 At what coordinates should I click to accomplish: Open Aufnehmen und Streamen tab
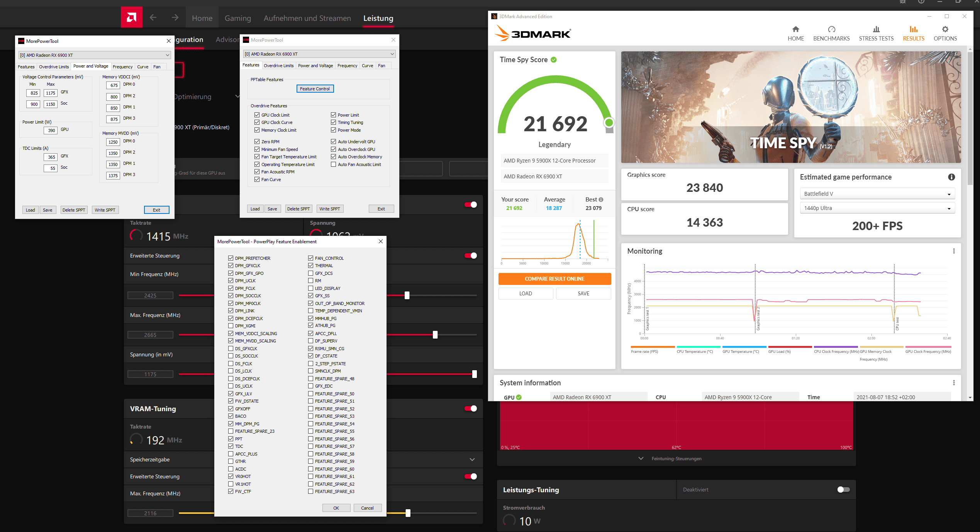(x=307, y=18)
